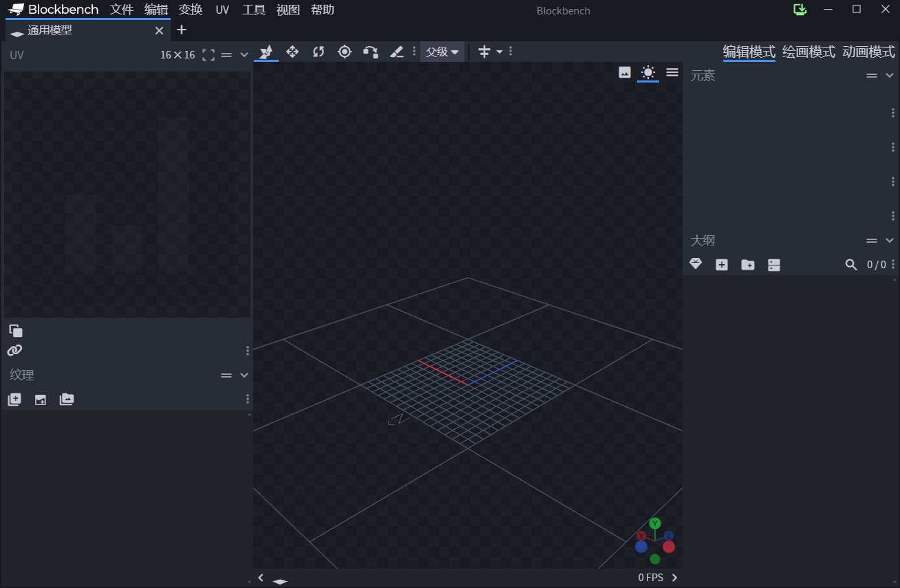Viewport: 900px width, 588px height.
Task: Add a cube with plus-square icon
Action: 722,265
